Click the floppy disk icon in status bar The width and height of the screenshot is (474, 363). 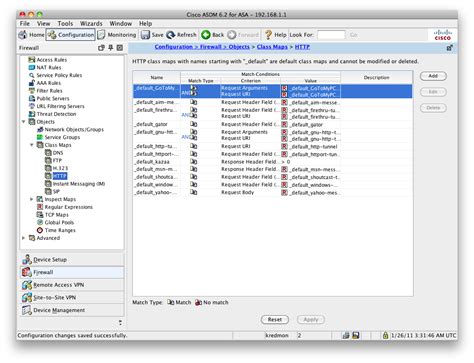click(x=356, y=335)
